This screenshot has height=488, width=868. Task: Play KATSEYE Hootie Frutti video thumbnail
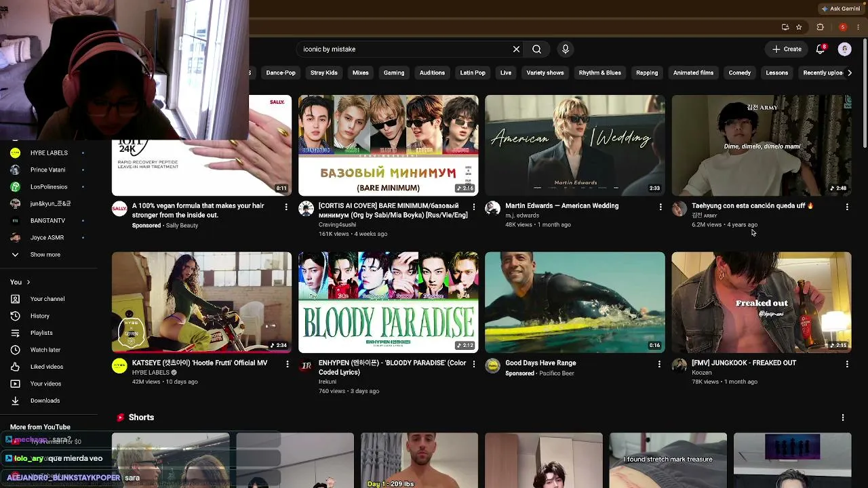pyautogui.click(x=202, y=302)
